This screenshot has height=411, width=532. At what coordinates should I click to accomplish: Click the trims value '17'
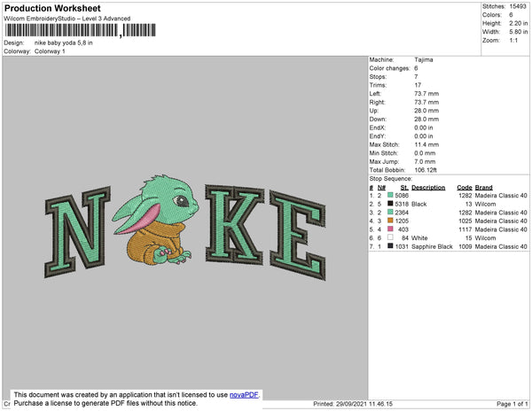tap(418, 85)
